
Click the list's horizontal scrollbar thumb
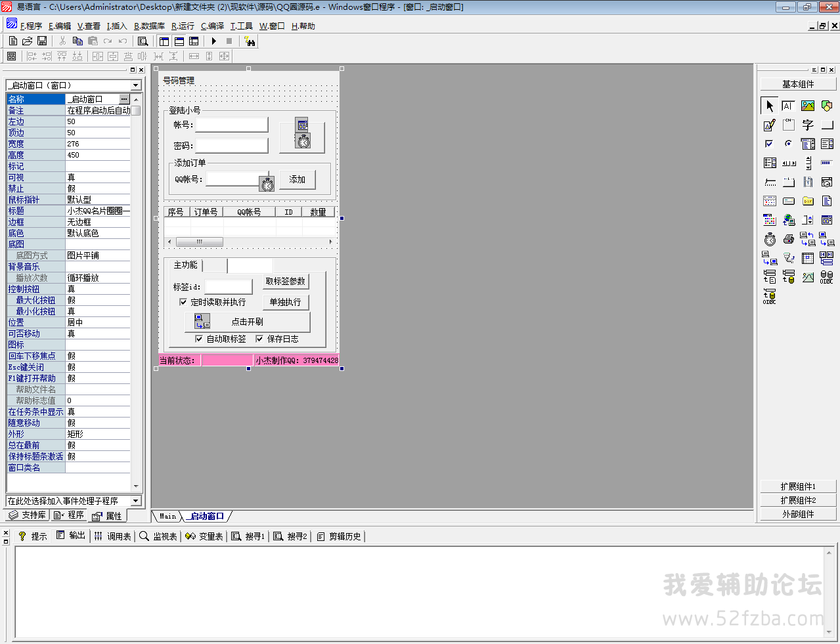199,242
